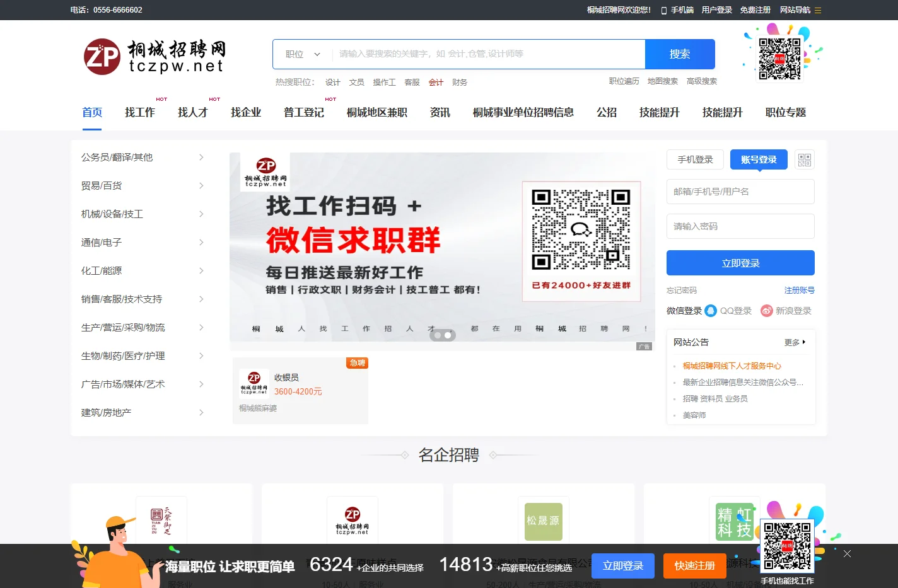Click the 微信求职群 banner image
Image resolution: width=898 pixels, height=588 pixels.
[x=442, y=247]
